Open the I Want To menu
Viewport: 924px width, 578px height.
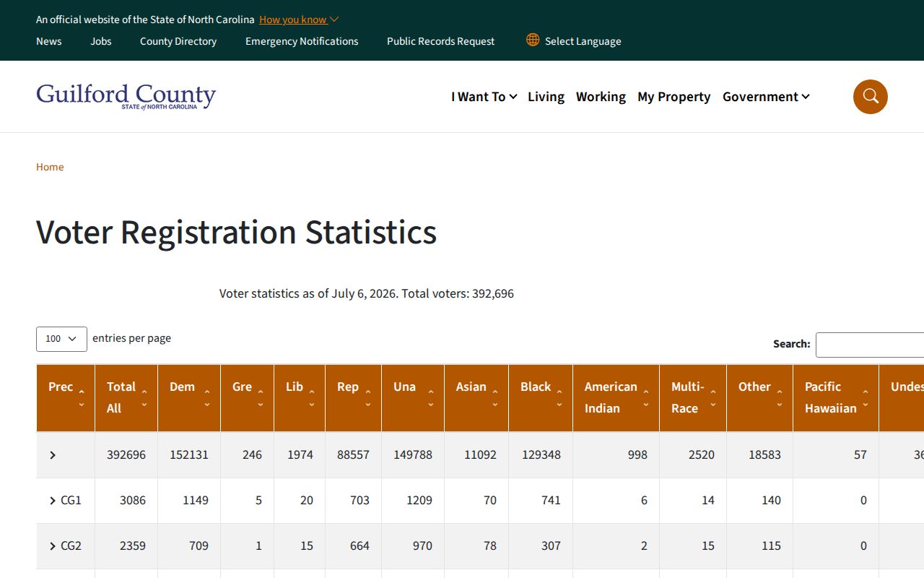point(484,97)
